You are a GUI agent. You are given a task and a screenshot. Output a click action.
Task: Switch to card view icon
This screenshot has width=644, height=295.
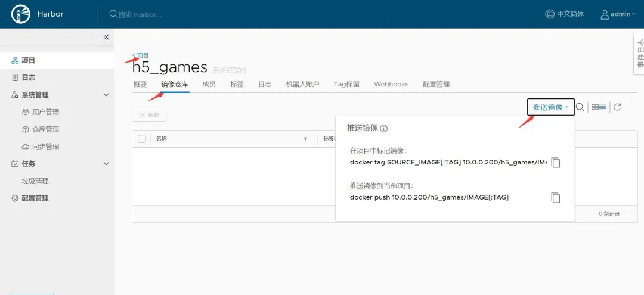[595, 107]
